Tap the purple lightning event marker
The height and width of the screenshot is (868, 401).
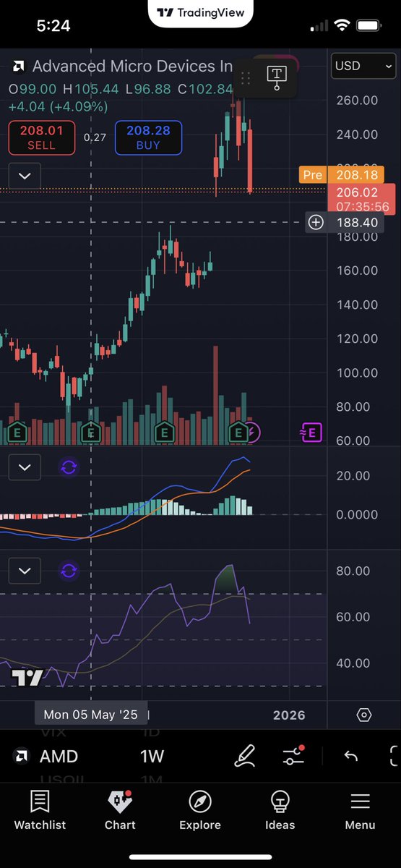click(x=253, y=433)
